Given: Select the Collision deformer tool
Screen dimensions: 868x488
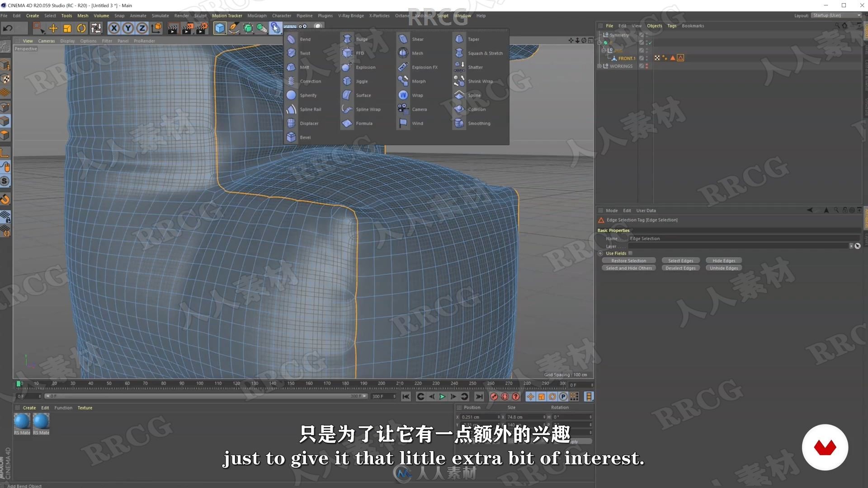Looking at the screenshot, I should (477, 108).
